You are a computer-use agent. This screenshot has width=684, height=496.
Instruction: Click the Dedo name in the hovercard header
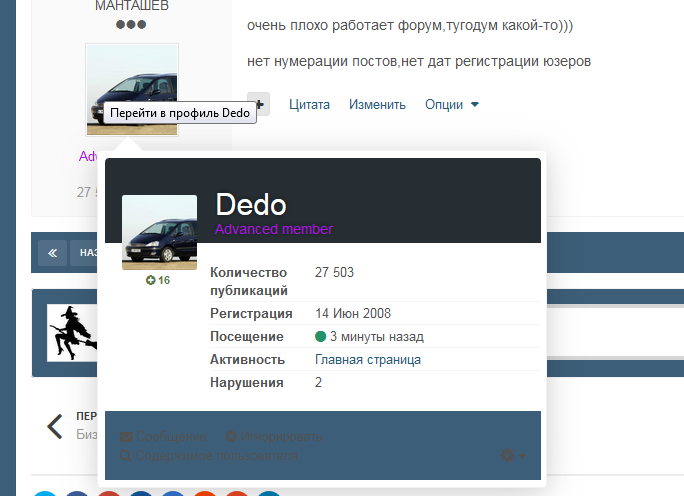(x=251, y=205)
